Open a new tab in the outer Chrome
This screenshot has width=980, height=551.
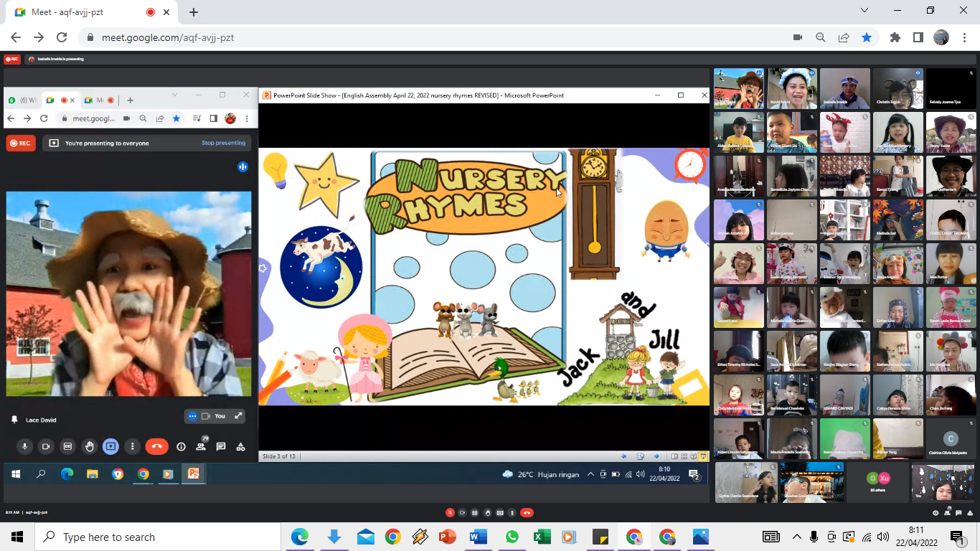click(x=194, y=12)
